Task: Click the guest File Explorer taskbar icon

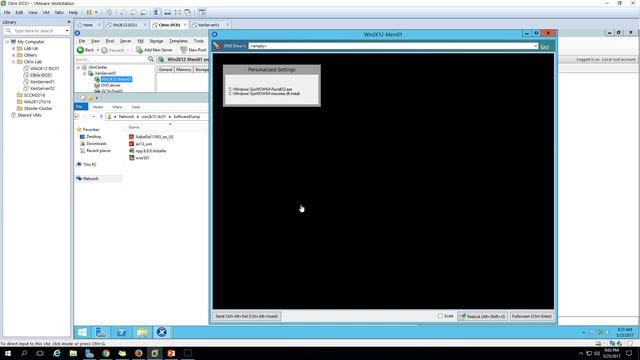Action: [x=142, y=332]
